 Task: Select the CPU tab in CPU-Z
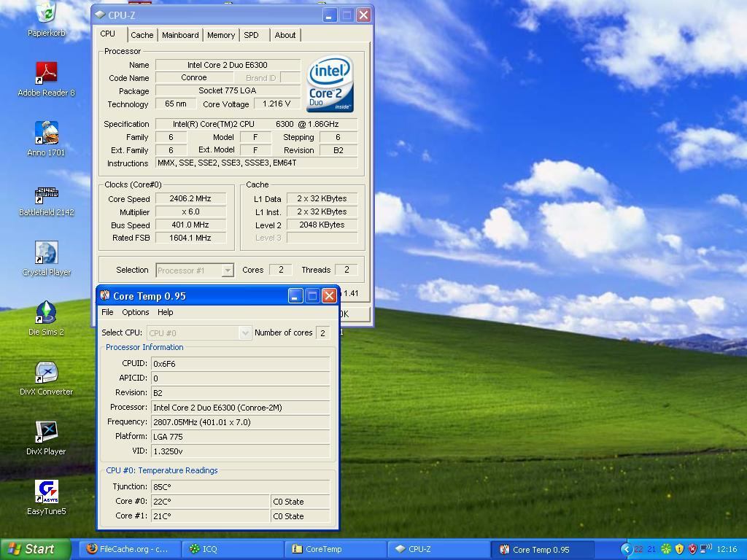[x=108, y=34]
